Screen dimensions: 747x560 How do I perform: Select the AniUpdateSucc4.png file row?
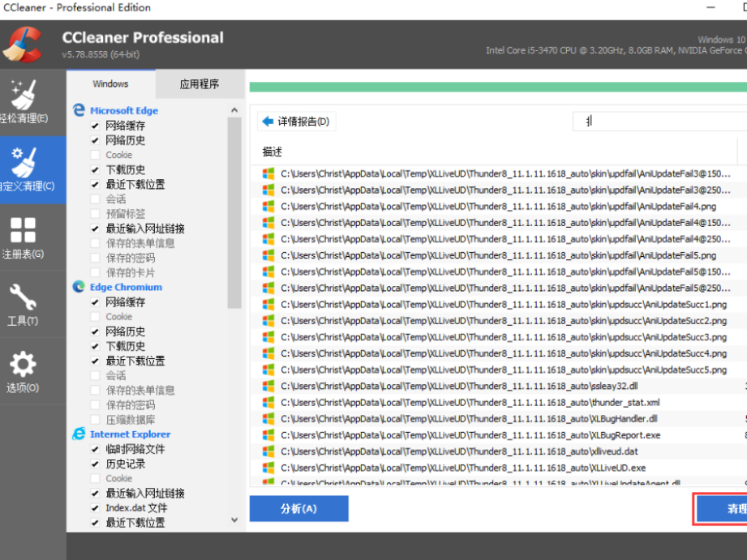[x=498, y=353]
